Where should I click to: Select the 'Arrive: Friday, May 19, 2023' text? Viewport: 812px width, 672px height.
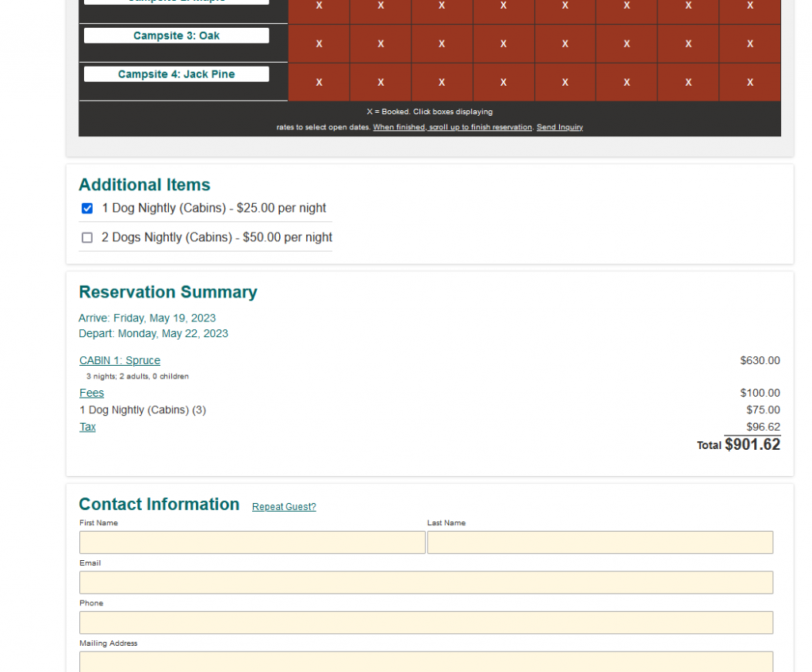click(x=147, y=318)
